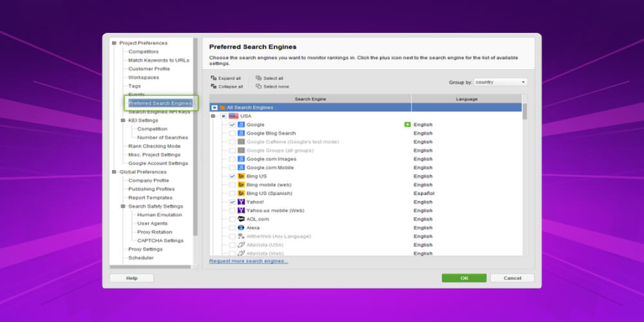Click the grey Google Groups icon

click(241, 150)
